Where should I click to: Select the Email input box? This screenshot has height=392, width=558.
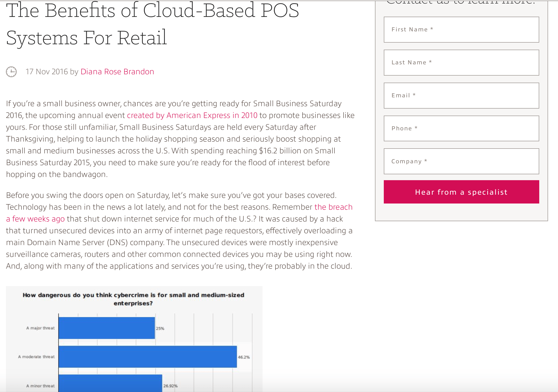click(x=461, y=95)
